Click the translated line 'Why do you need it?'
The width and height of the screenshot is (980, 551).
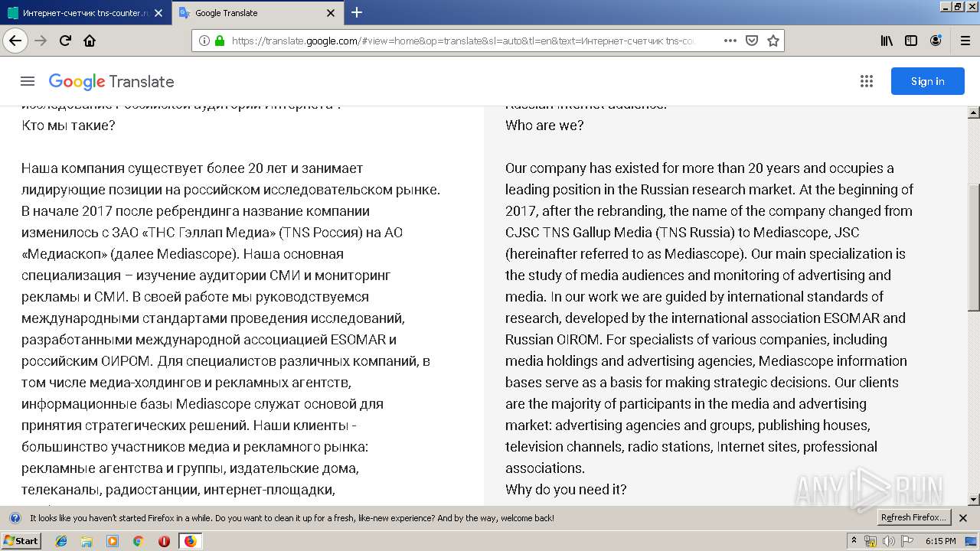[x=566, y=489]
